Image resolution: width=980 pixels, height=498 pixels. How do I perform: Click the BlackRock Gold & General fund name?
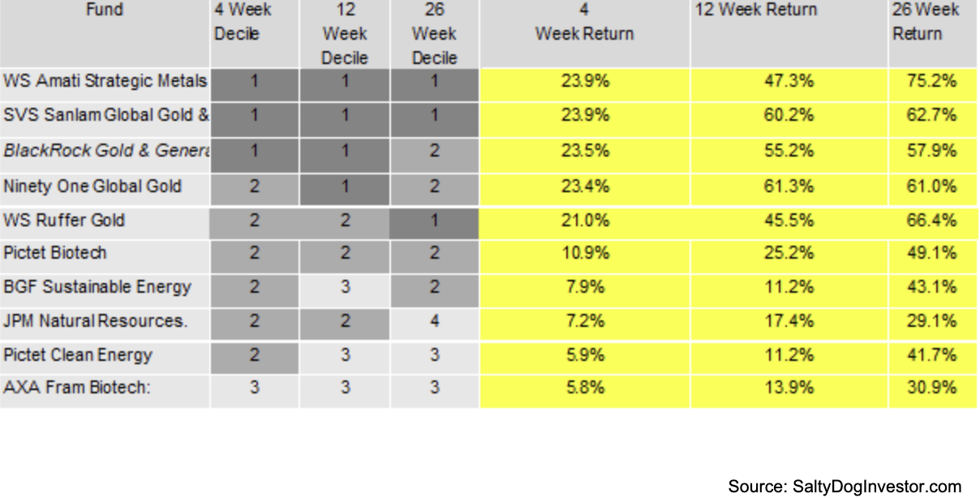(105, 151)
